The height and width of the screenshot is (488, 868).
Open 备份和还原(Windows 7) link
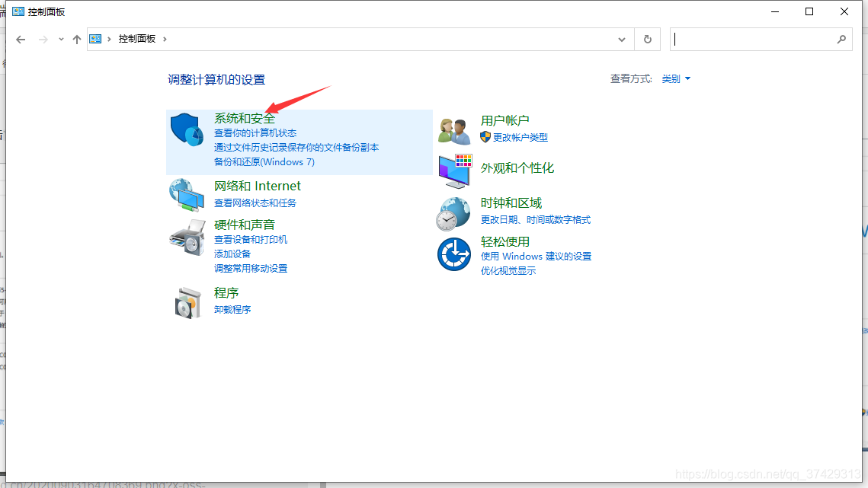click(264, 161)
